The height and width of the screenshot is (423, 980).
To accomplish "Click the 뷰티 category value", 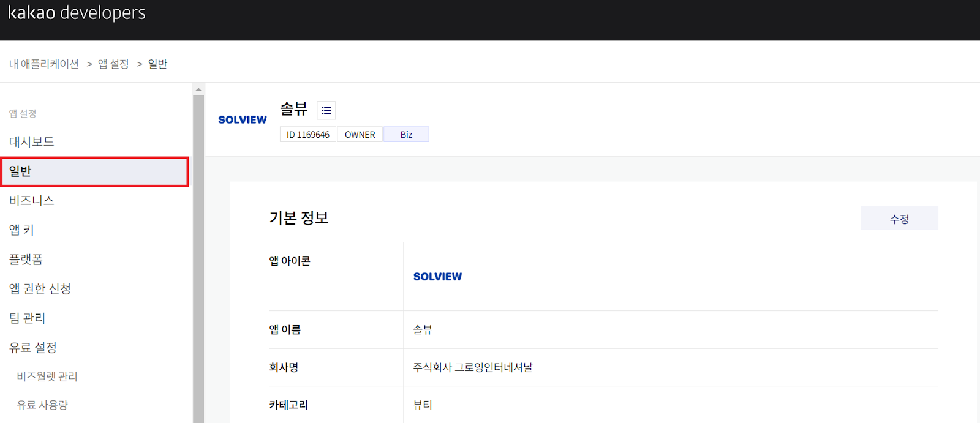I will pyautogui.click(x=423, y=405).
